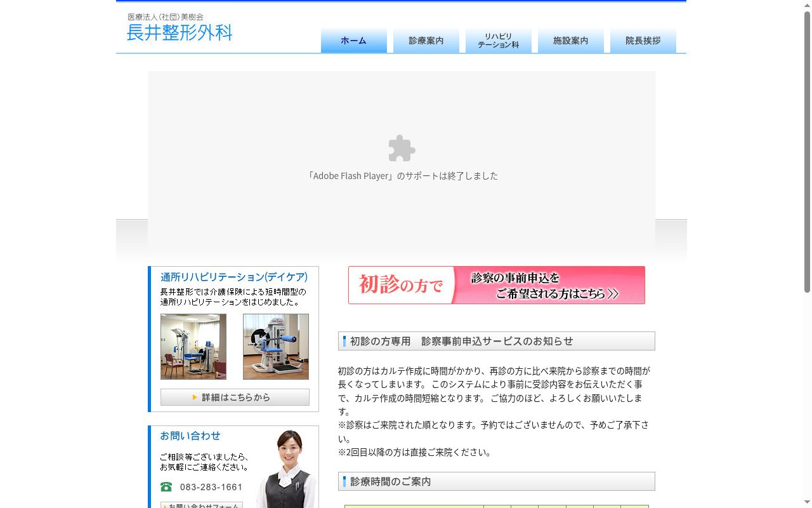View the blue exercise machine photo
The width and height of the screenshot is (812, 508).
(276, 347)
